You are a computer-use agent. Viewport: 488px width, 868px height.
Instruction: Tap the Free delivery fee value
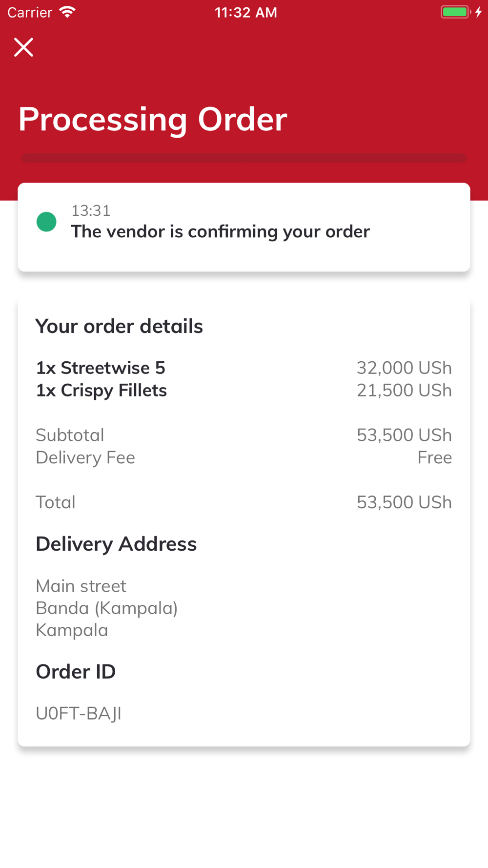(x=434, y=457)
